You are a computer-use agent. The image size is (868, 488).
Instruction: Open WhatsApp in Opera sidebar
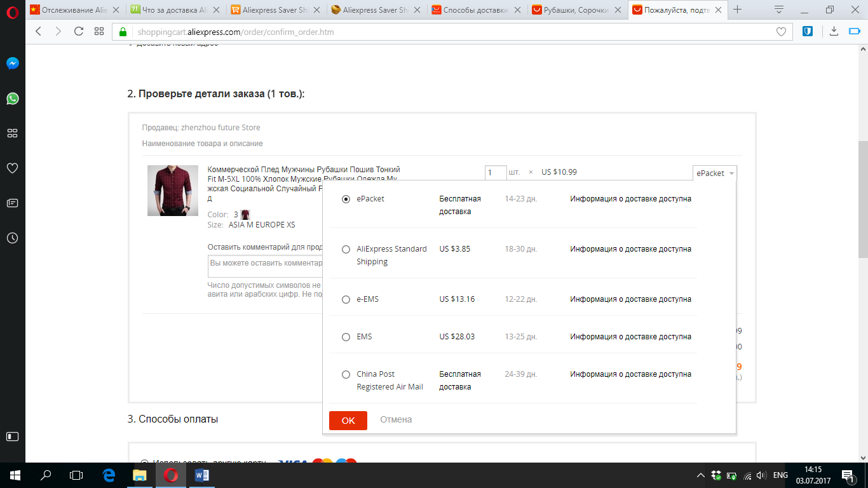12,98
